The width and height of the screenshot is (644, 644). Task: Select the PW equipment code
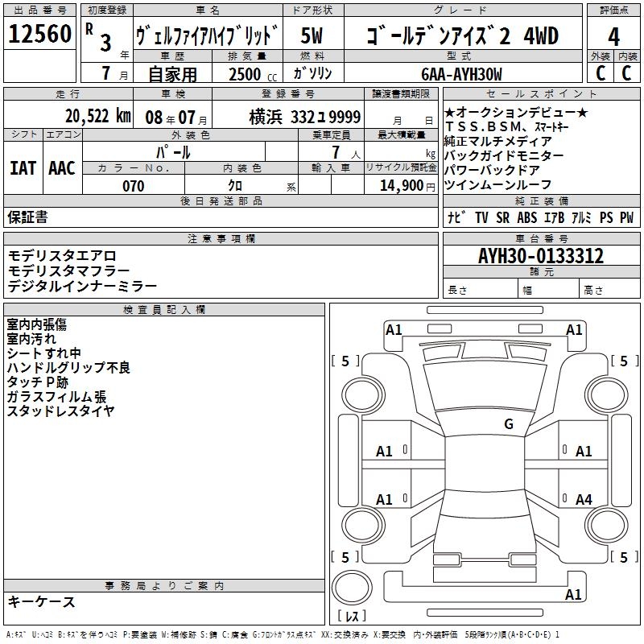(x=627, y=217)
